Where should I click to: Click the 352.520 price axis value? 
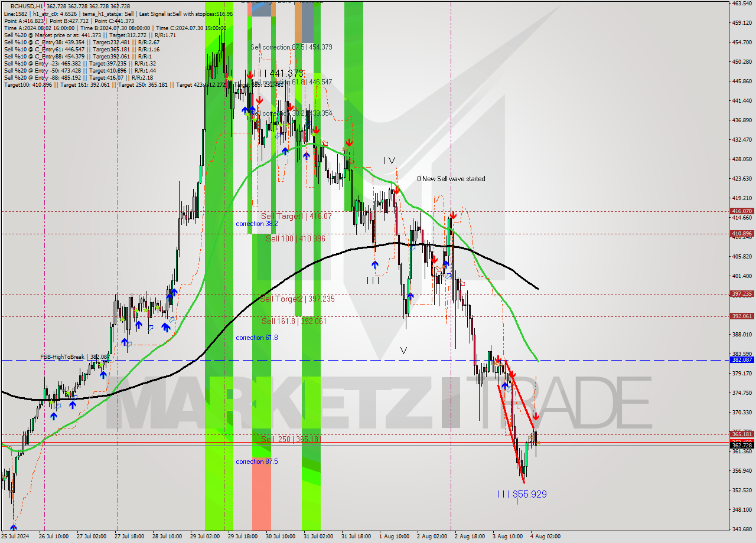(x=741, y=490)
